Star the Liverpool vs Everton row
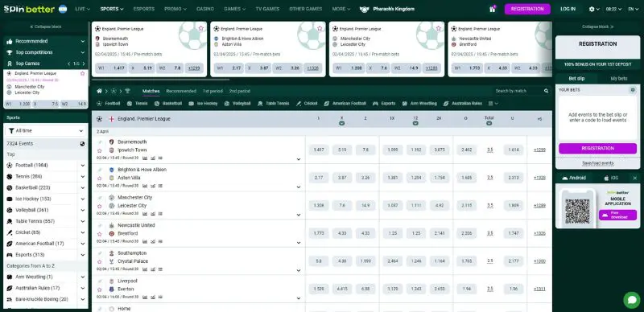Viewport: 644px width, 312px height. [99, 289]
